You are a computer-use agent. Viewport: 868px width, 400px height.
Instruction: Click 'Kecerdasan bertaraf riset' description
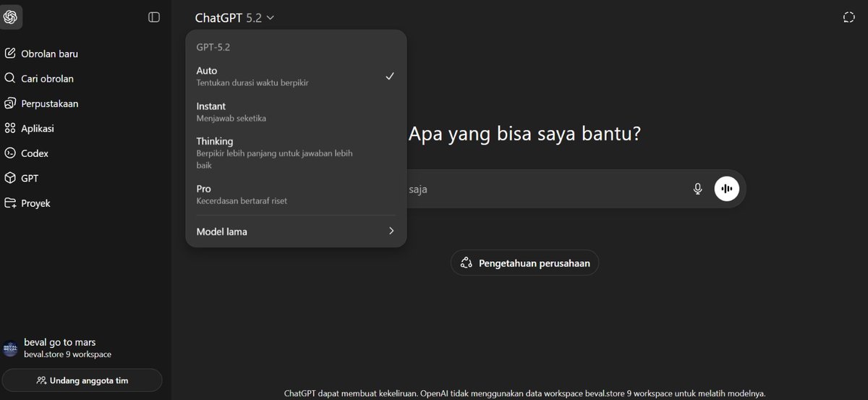tap(242, 201)
